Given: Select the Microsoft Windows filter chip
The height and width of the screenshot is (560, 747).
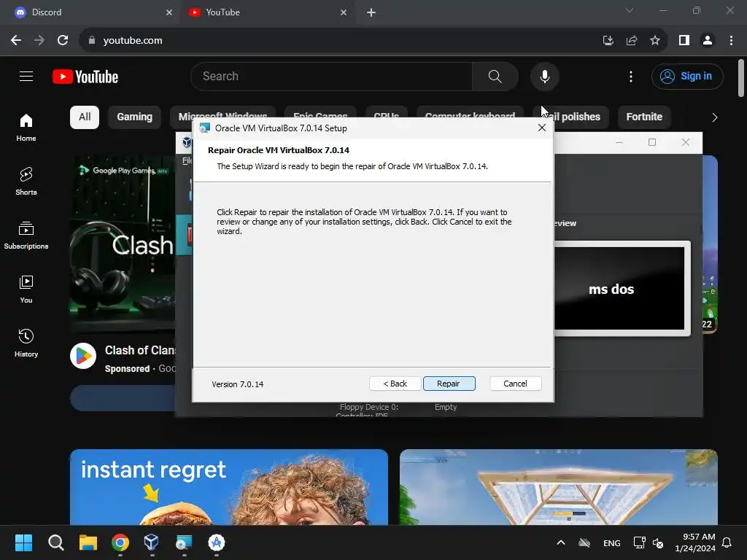Looking at the screenshot, I should 222,113.
